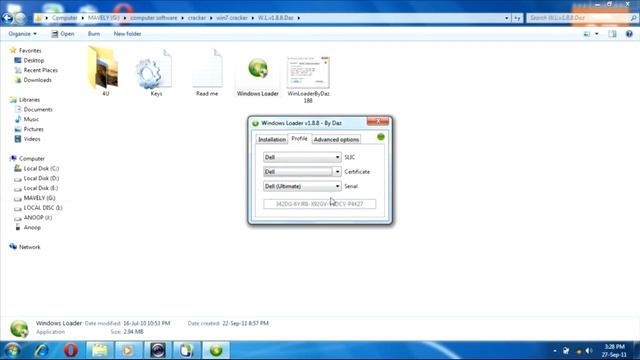
Task: Open the help icon in Explorer toolbar
Action: pos(629,34)
